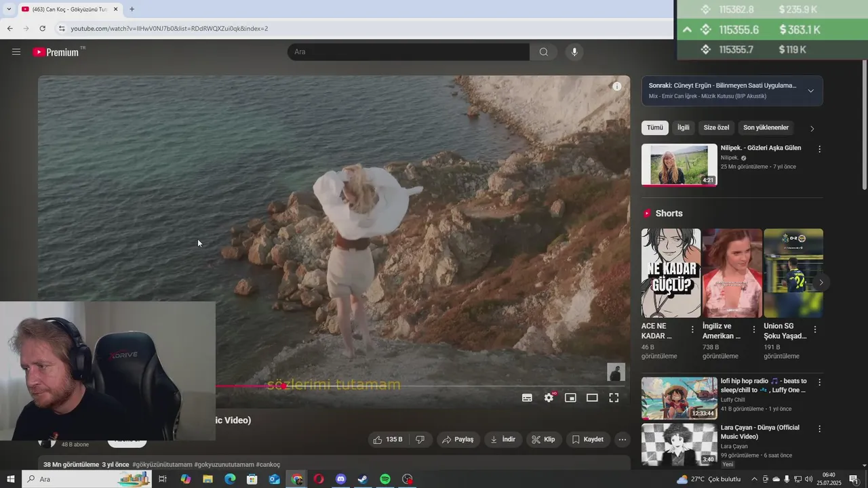Select the Tümü filter chip
This screenshot has width=868, height=488.
click(x=655, y=127)
